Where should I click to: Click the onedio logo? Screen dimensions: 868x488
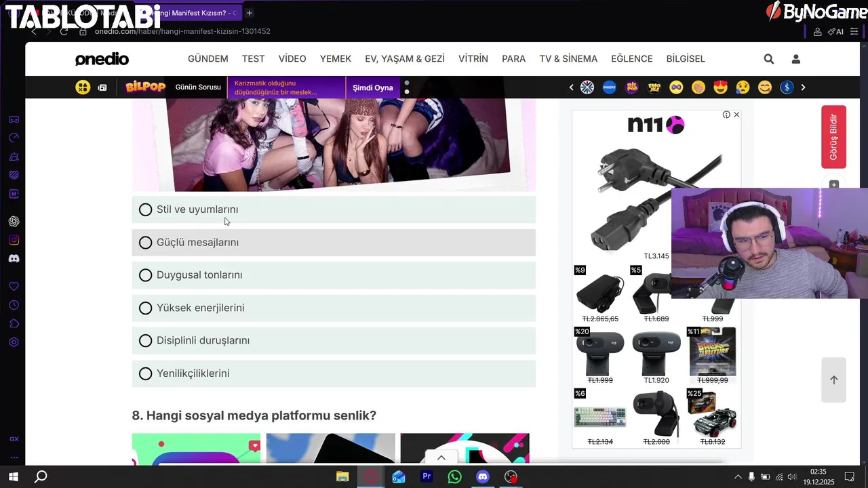(x=102, y=60)
